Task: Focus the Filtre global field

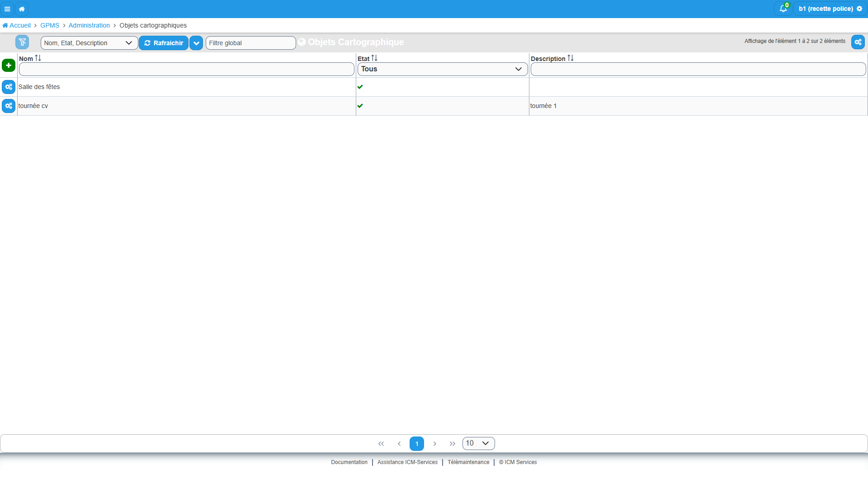Action: (251, 43)
